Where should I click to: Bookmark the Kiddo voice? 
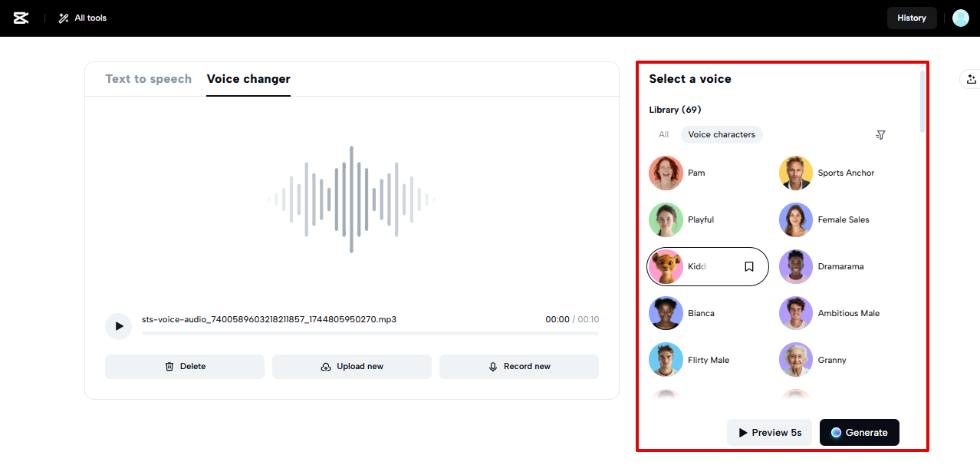point(748,266)
